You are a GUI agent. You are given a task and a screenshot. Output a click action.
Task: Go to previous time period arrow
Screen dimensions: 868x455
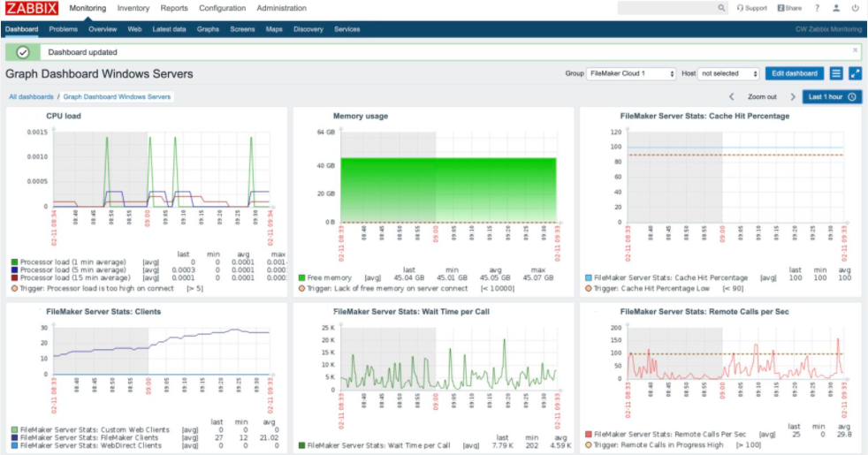click(x=731, y=97)
